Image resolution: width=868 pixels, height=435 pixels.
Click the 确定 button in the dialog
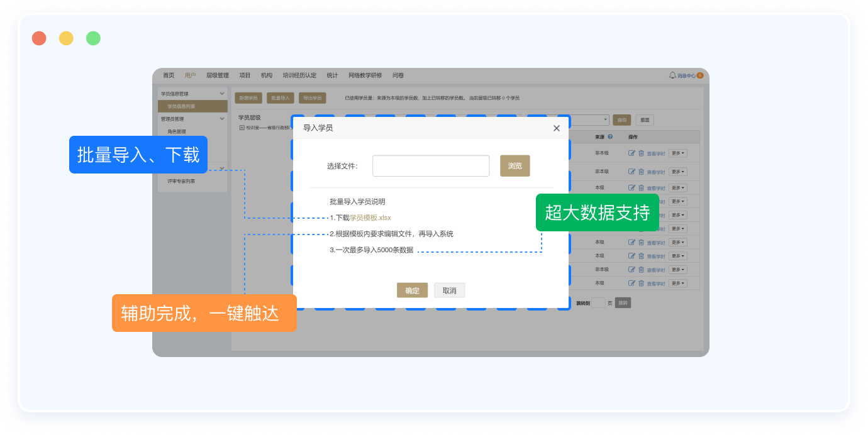tap(412, 290)
